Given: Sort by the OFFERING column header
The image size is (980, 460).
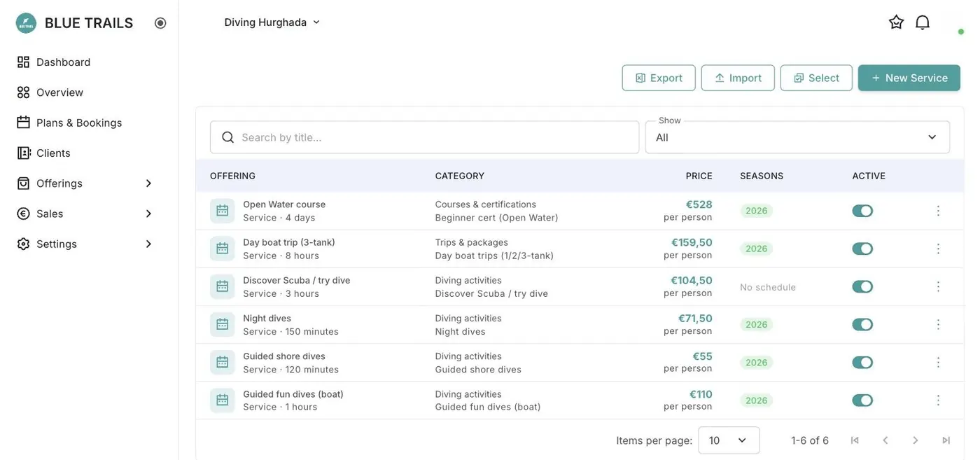Looking at the screenshot, I should [232, 176].
